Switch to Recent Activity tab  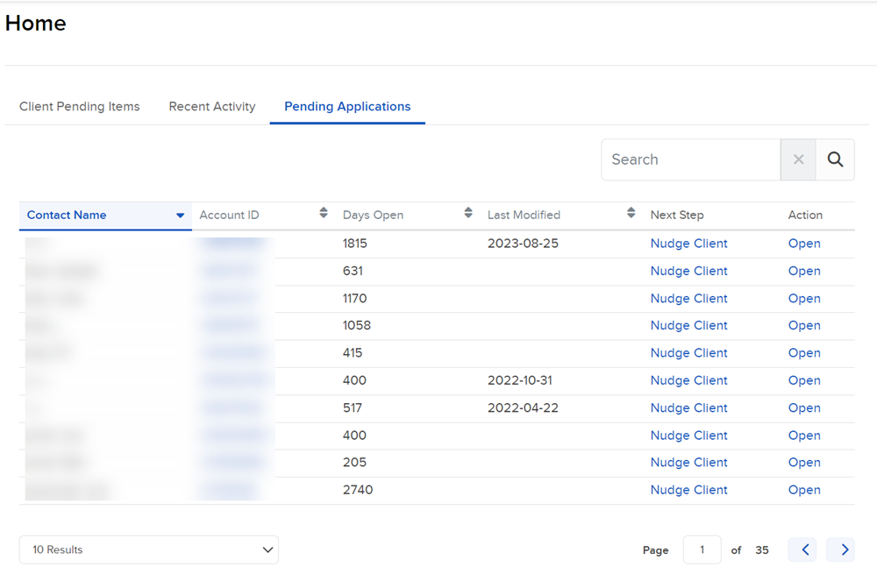[212, 106]
